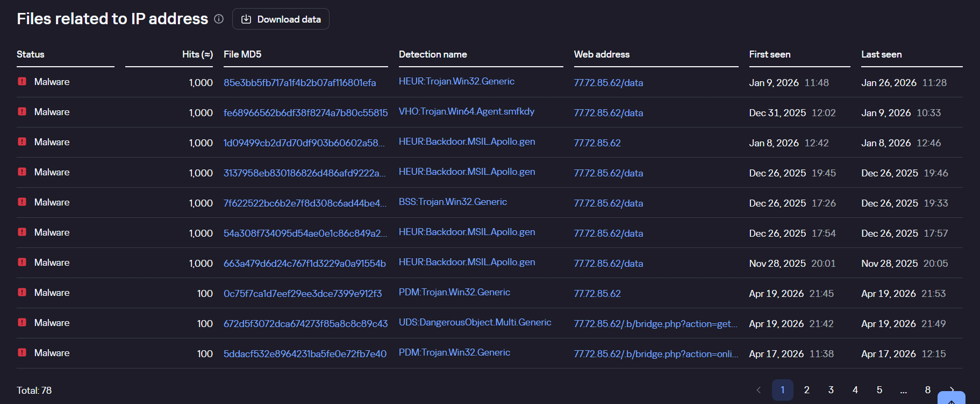Open the UDS:DangerousObject.Multi.Generic detection link

click(x=475, y=322)
